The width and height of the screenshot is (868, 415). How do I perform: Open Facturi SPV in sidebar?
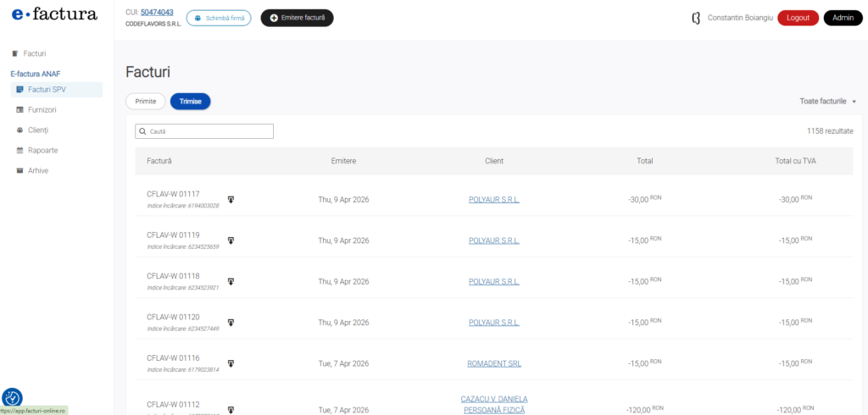pos(47,90)
